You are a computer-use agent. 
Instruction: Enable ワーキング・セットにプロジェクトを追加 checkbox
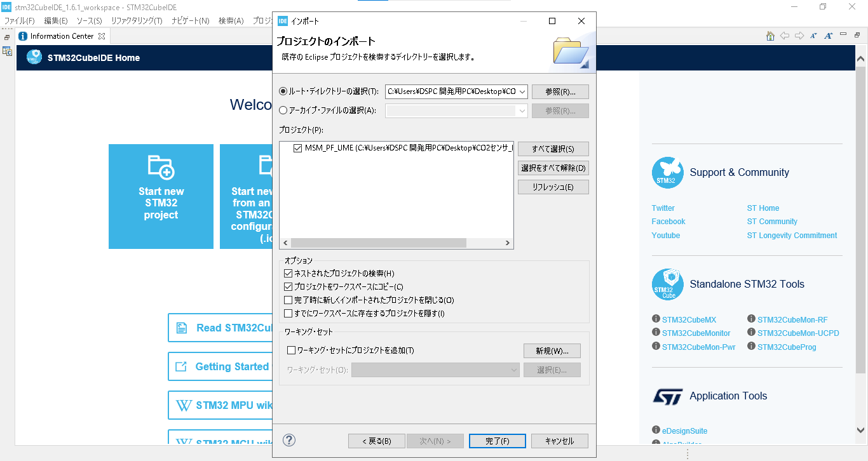pos(292,351)
